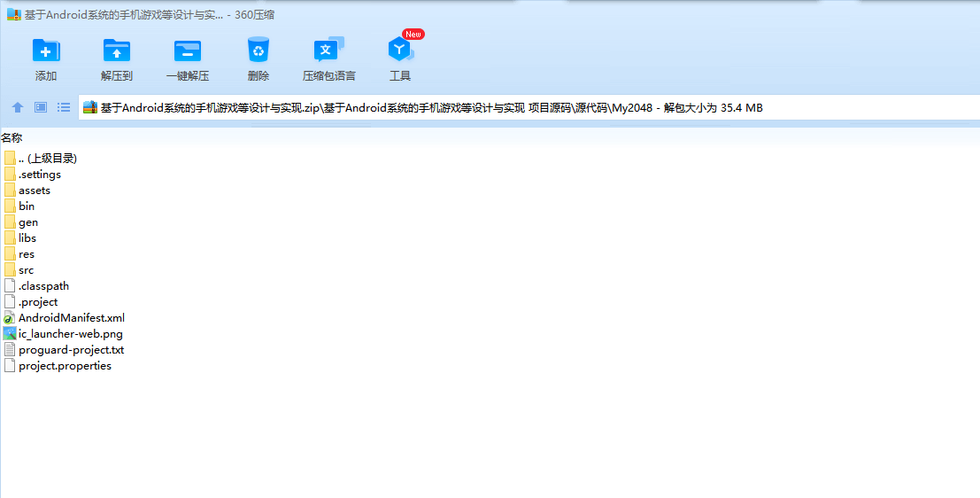Viewport: 980px width, 498px height.
Task: Click the ic_launcher-web.png image icon
Action: point(10,333)
